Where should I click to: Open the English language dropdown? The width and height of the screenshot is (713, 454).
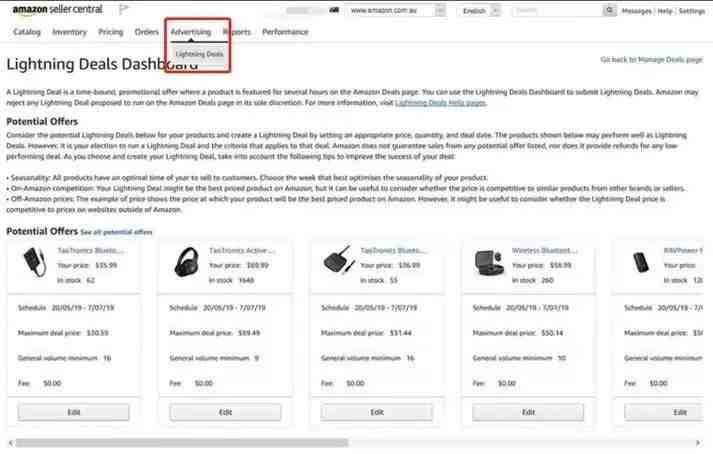coord(478,10)
